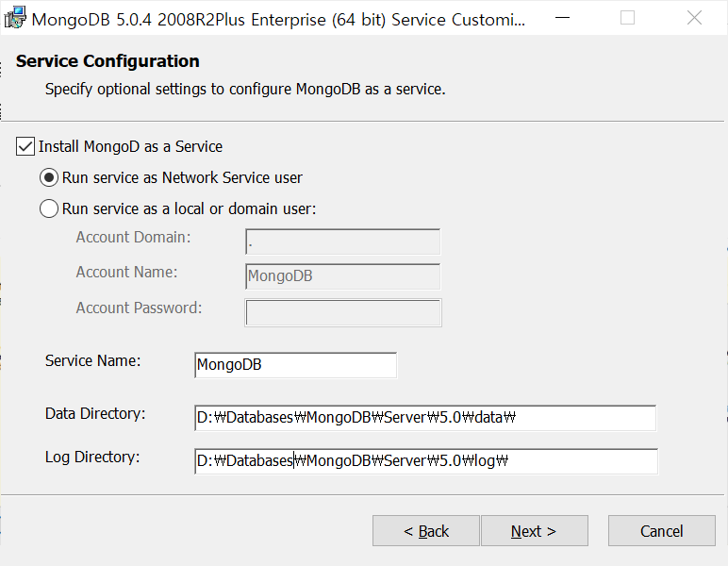Viewport: 728px width, 566px height.
Task: Click the Data Directory path field
Action: pos(425,418)
